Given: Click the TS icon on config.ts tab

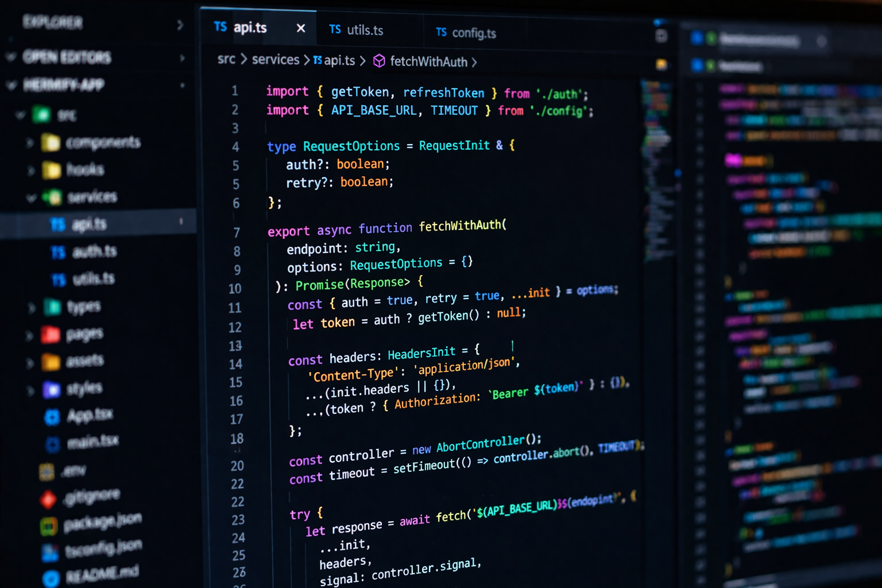Looking at the screenshot, I should tap(441, 32).
